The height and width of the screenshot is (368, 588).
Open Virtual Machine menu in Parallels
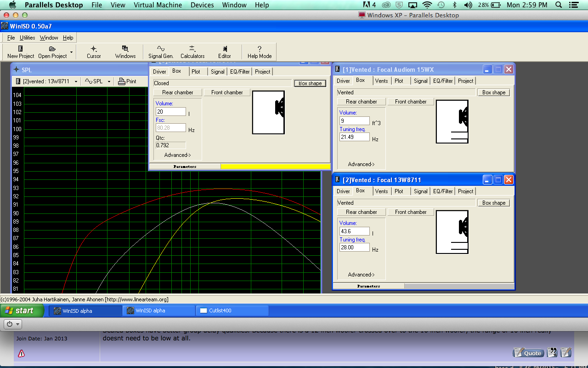(x=158, y=5)
